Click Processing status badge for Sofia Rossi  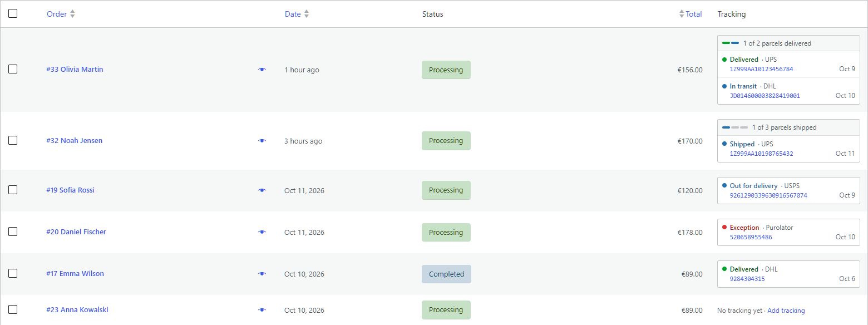[x=446, y=190]
